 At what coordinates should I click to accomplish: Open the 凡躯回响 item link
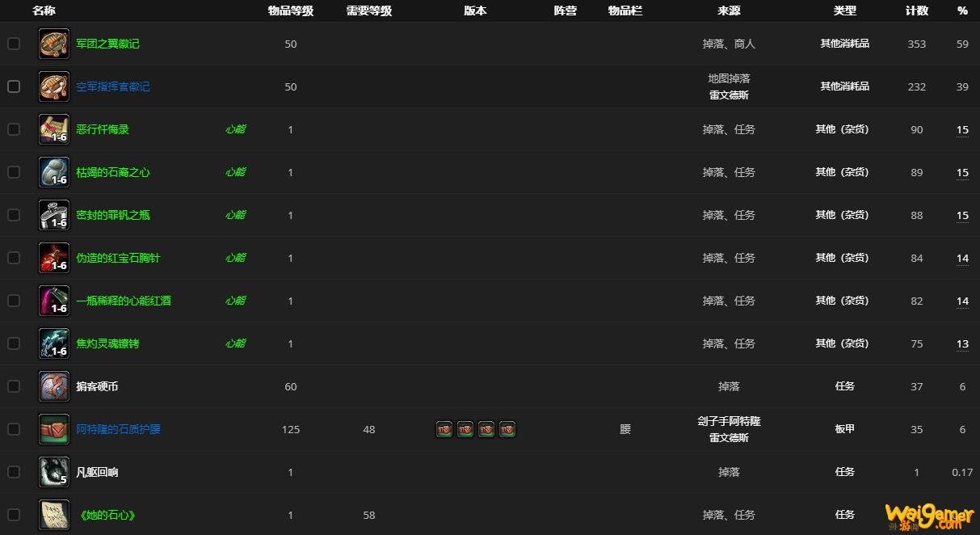(x=97, y=472)
